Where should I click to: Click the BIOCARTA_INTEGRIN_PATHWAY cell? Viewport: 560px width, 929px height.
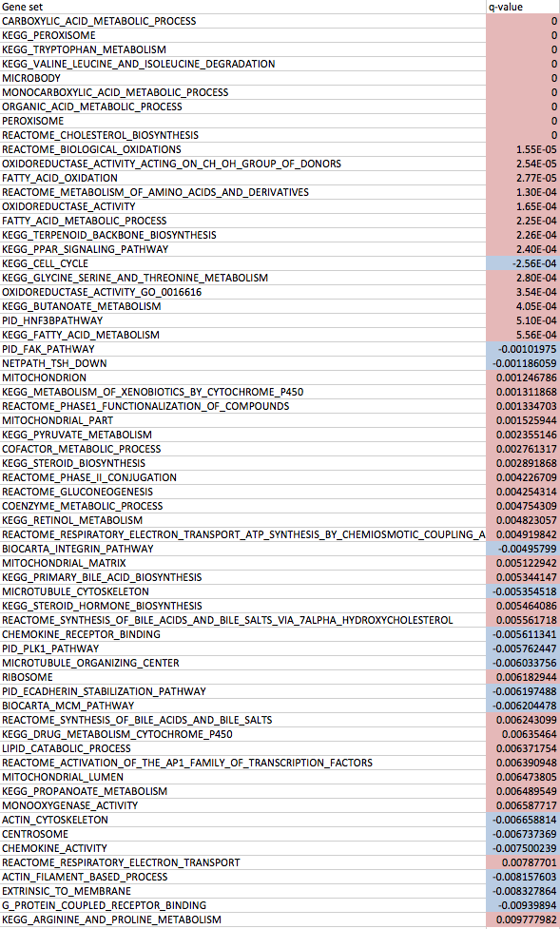pyautogui.click(x=242, y=549)
